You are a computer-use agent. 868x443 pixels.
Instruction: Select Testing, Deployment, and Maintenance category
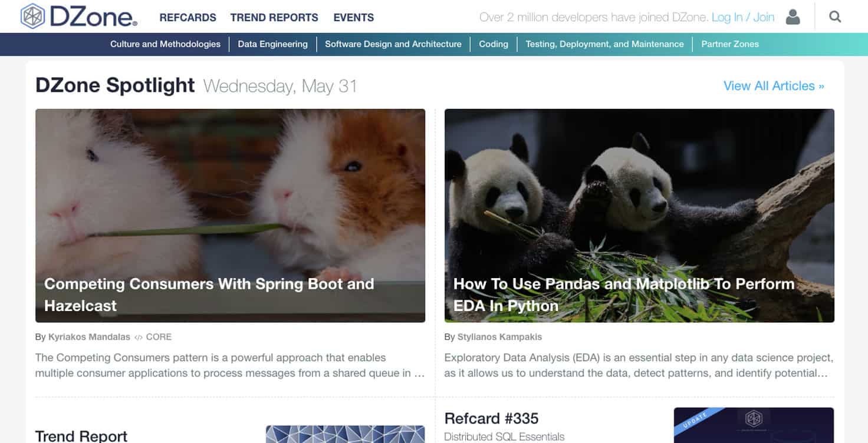point(604,44)
